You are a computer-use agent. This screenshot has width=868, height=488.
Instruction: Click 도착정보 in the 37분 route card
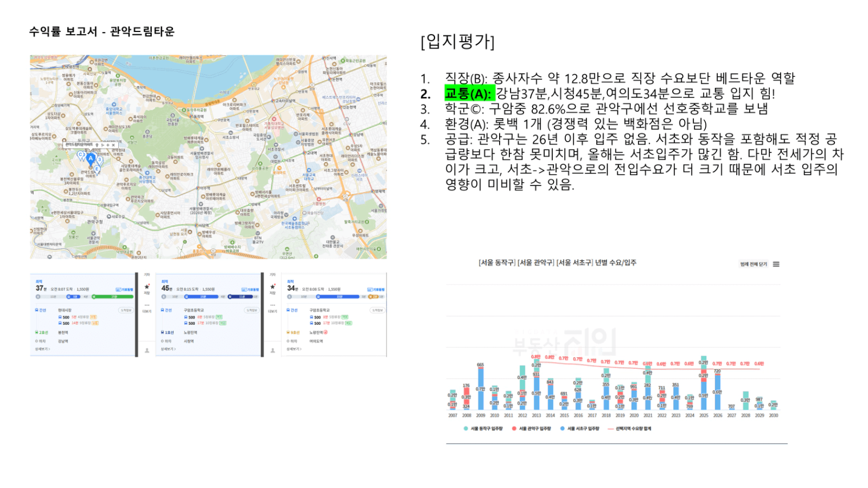point(126,310)
